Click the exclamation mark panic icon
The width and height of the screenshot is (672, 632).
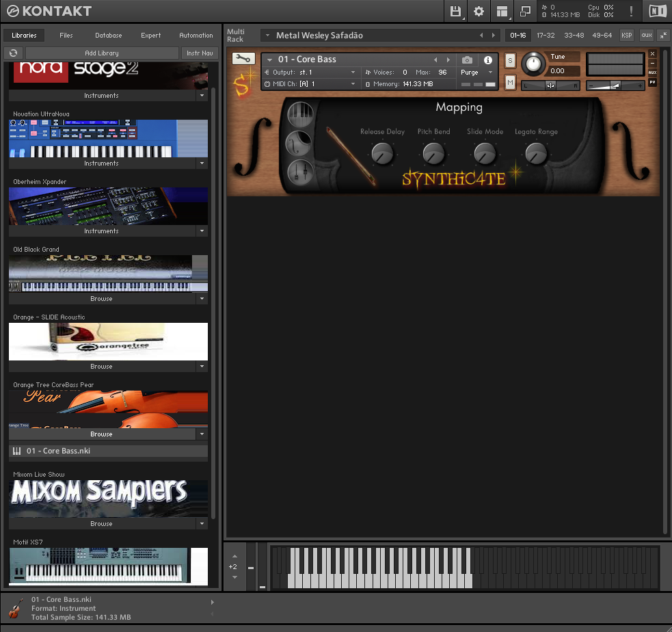point(631,11)
